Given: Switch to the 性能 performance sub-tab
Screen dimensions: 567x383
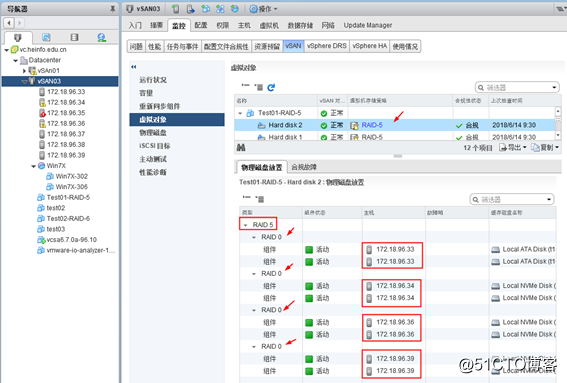Looking at the screenshot, I should (x=154, y=46).
